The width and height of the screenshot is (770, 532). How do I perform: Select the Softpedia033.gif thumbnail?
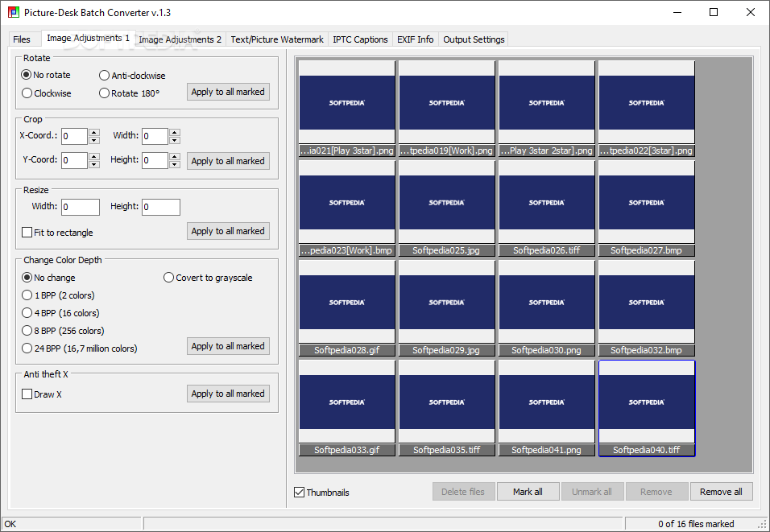point(347,408)
